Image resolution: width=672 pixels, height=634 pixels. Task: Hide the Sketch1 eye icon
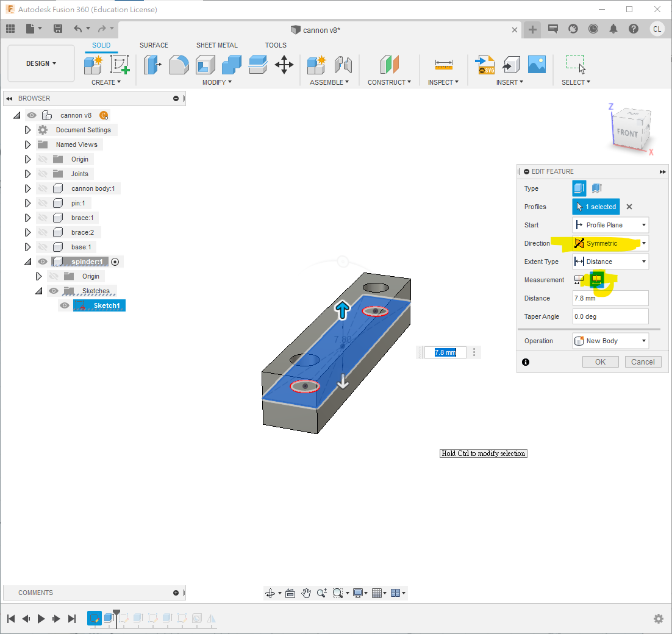point(65,305)
